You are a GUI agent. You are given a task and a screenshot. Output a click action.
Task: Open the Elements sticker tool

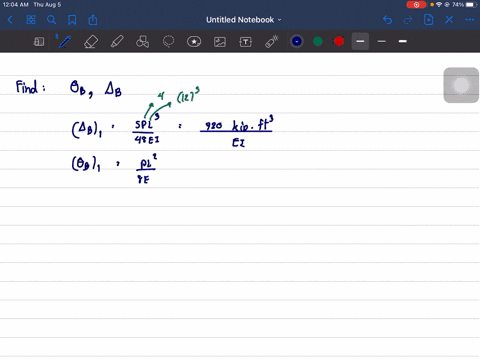(194, 42)
